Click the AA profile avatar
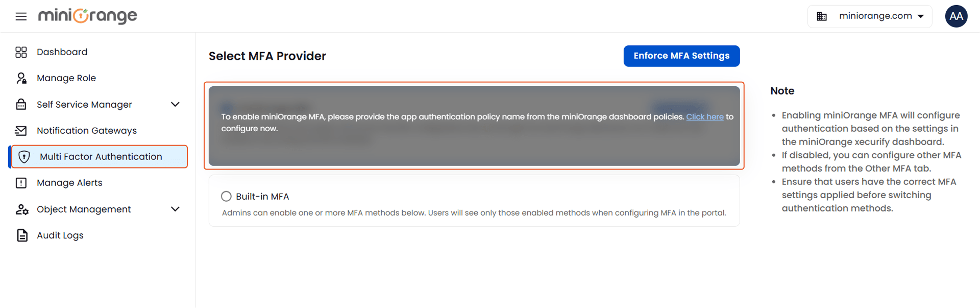 tap(957, 16)
